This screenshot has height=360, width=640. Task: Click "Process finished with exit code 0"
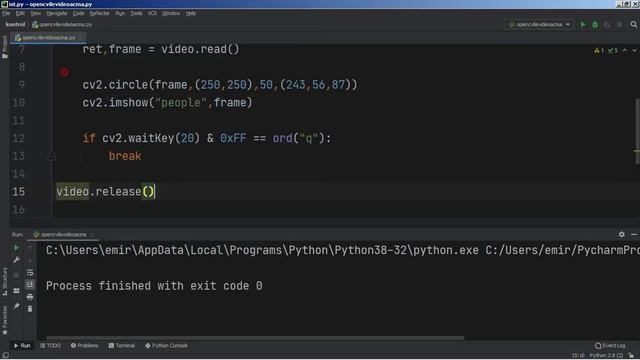pyautogui.click(x=154, y=286)
